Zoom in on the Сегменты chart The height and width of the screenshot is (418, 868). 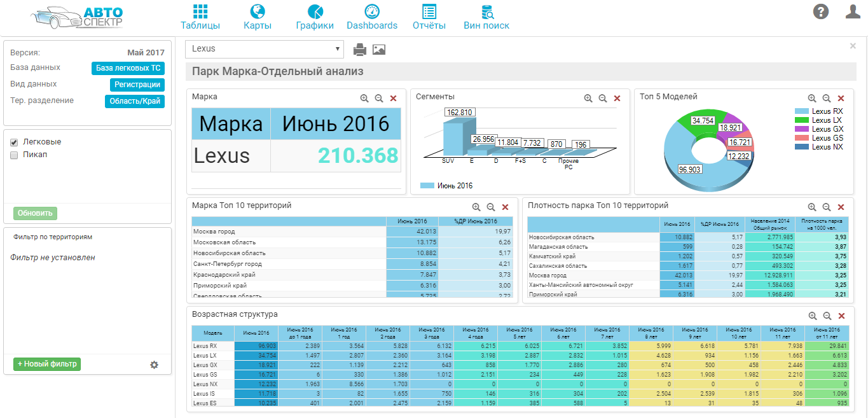pos(588,99)
